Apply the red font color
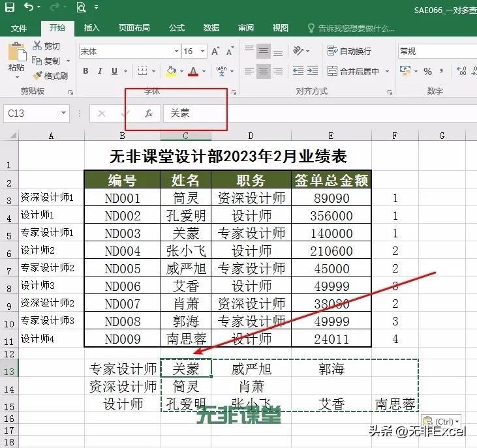This screenshot has height=448, width=477. pyautogui.click(x=193, y=71)
